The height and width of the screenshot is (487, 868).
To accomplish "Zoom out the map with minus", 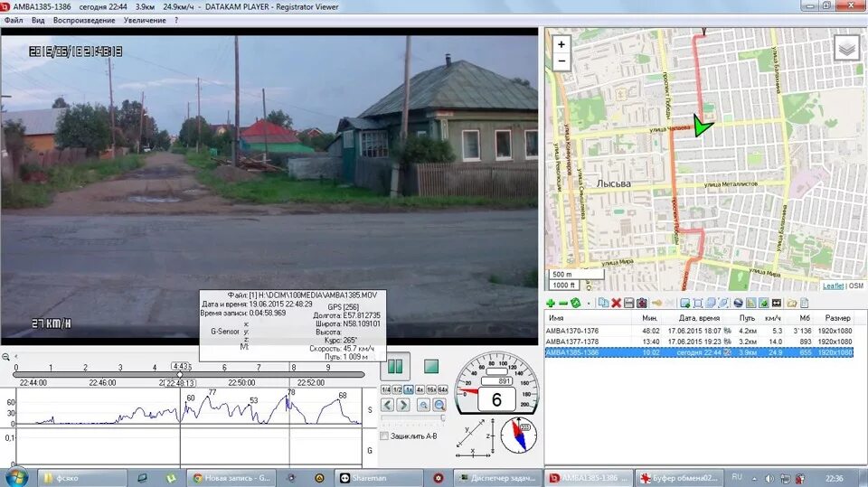I will [561, 61].
